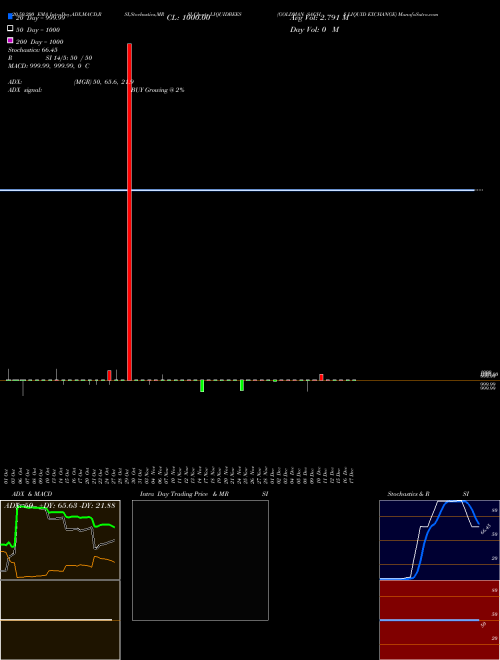Screen dimensions: 500x660
Task: Click the 'BUY Growing @ 2%' signal text
Action: click(x=158, y=90)
